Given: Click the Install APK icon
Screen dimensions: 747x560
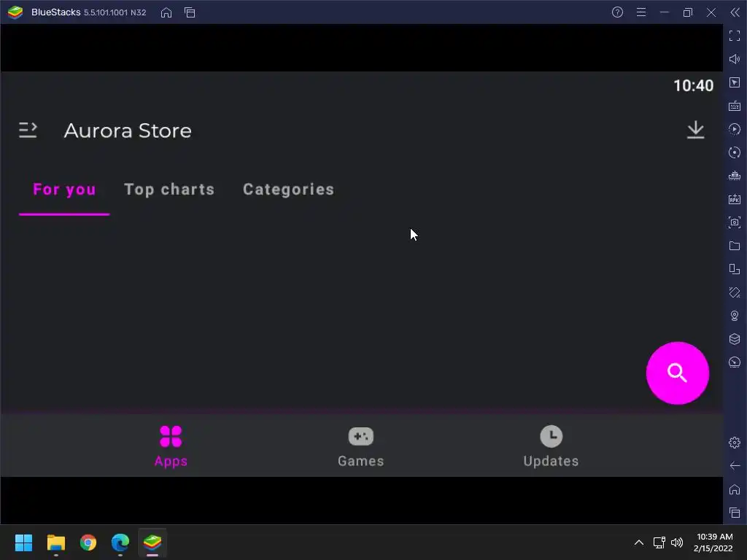Looking at the screenshot, I should click(x=735, y=199).
